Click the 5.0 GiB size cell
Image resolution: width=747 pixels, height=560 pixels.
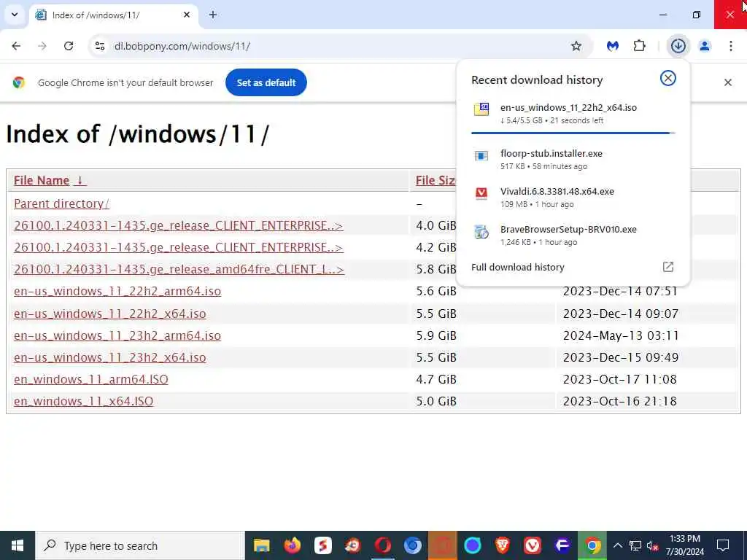[x=436, y=402]
